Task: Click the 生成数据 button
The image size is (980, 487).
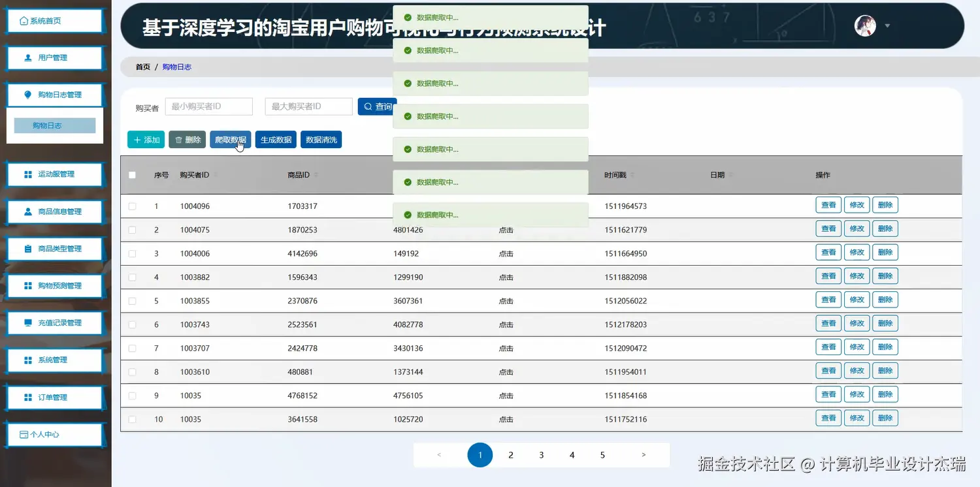Action: point(276,140)
